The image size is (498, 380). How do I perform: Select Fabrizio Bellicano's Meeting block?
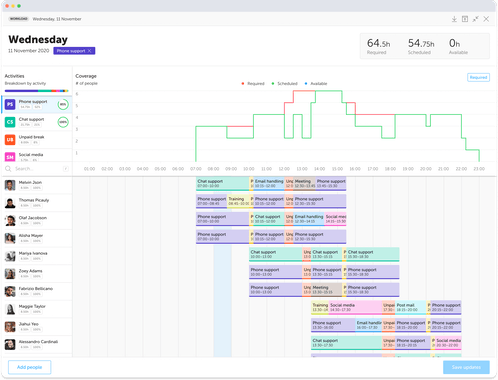tap(327, 290)
